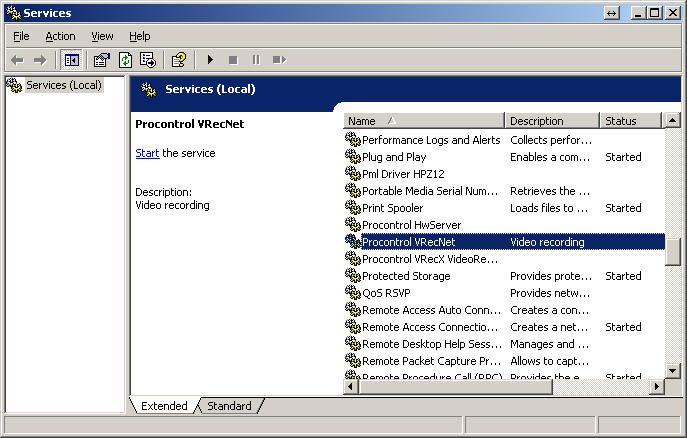Image resolution: width=687 pixels, height=438 pixels.
Task: Click the gear icon of Procontrol HwServer
Action: point(353,225)
